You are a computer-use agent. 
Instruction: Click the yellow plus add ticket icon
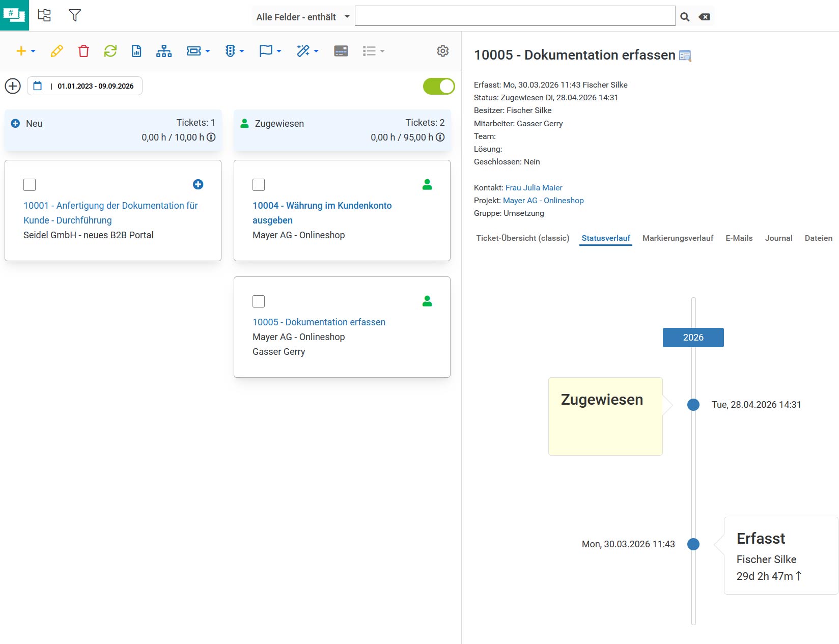pos(21,51)
